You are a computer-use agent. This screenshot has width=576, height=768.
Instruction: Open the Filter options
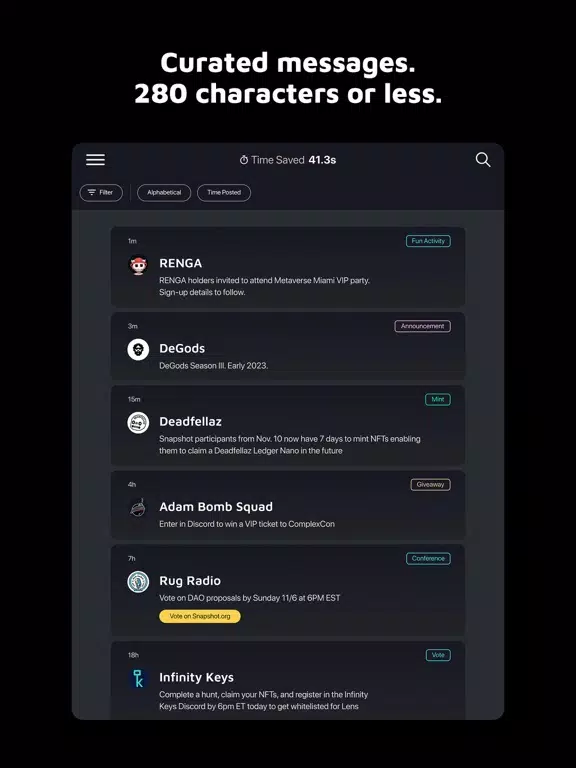(101, 192)
